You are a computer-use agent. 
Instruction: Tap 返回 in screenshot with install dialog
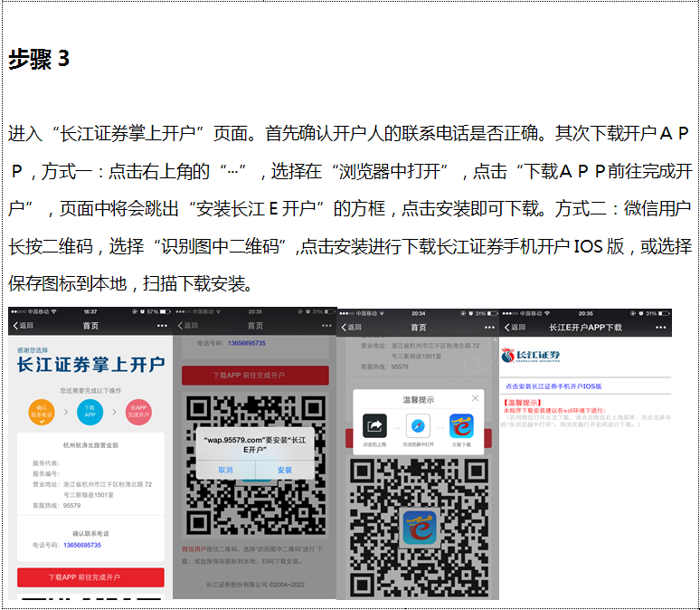pyautogui.click(x=187, y=325)
